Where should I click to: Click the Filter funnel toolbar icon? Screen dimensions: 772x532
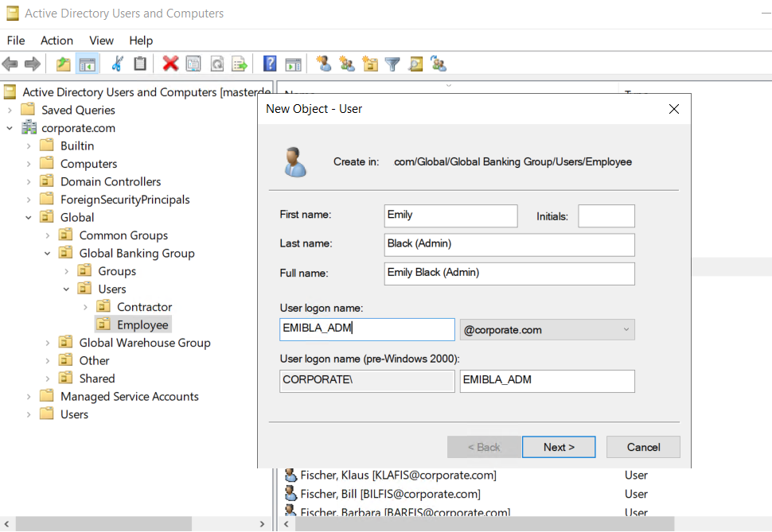pos(392,64)
